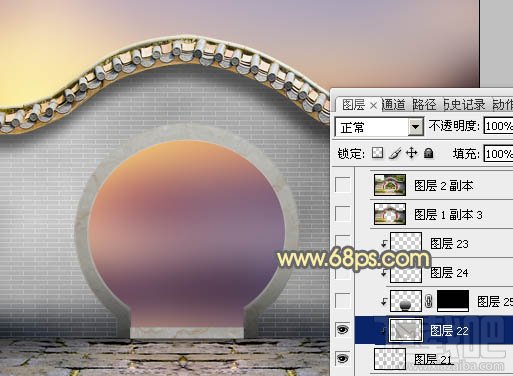Show the 图层 2 副本 layer visibility
The width and height of the screenshot is (513, 376).
click(x=342, y=184)
